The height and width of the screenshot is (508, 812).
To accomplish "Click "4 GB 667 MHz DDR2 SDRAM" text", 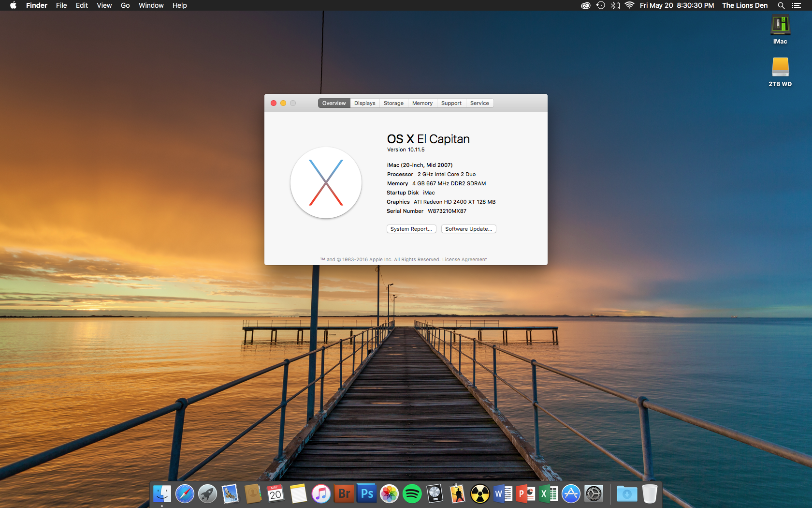I will point(449,183).
